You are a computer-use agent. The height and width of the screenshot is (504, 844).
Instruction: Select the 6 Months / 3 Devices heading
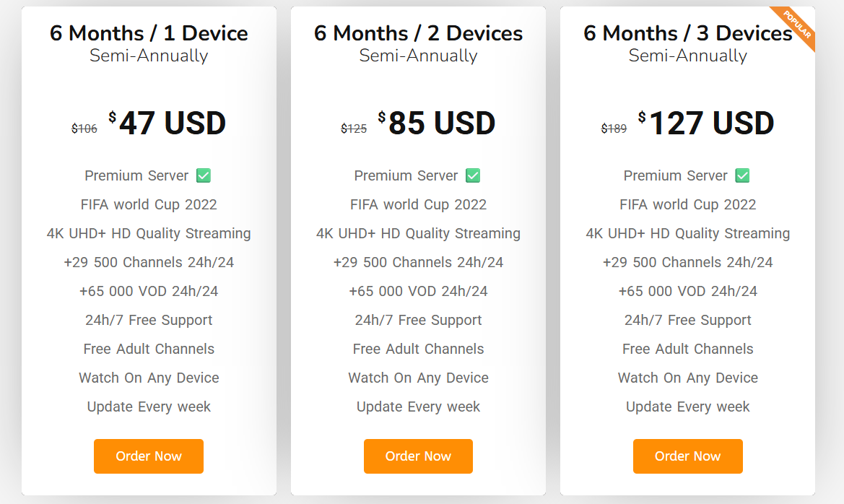coord(687,33)
